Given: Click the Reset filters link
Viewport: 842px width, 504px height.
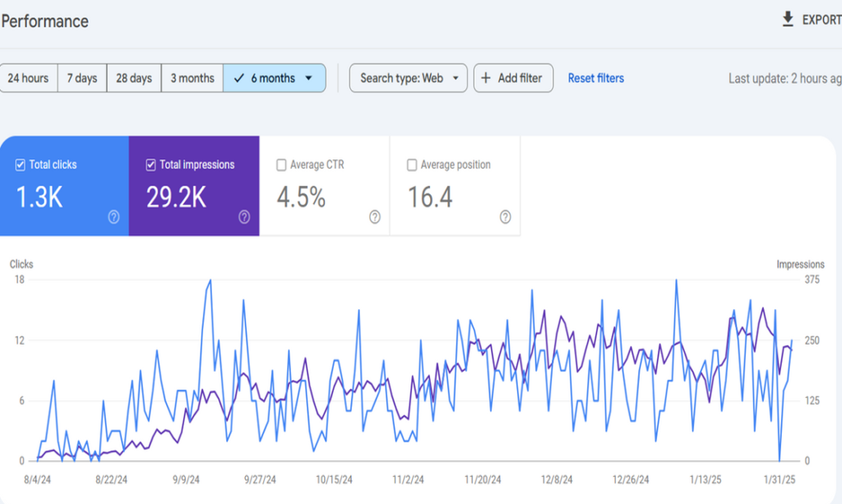Looking at the screenshot, I should point(595,78).
